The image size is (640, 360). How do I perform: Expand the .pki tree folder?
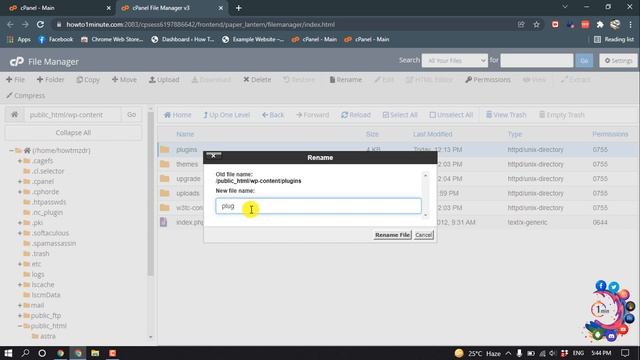tap(20, 223)
